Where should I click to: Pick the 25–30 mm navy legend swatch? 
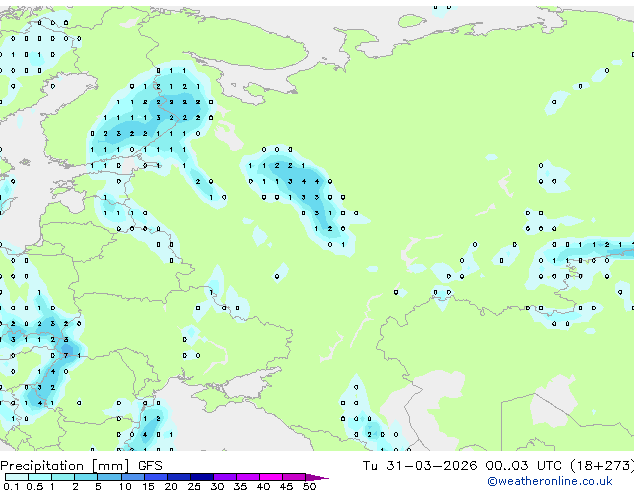click(x=202, y=477)
